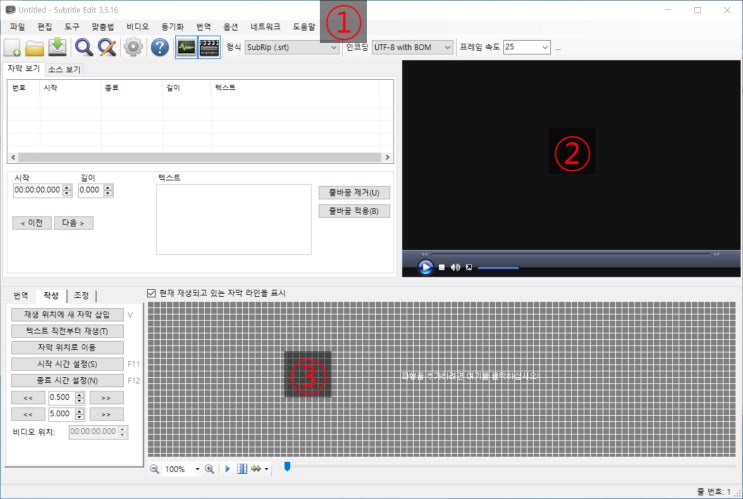Image resolution: width=743 pixels, height=499 pixels.
Task: Open the frame rate dropdown showing 25
Action: [527, 47]
